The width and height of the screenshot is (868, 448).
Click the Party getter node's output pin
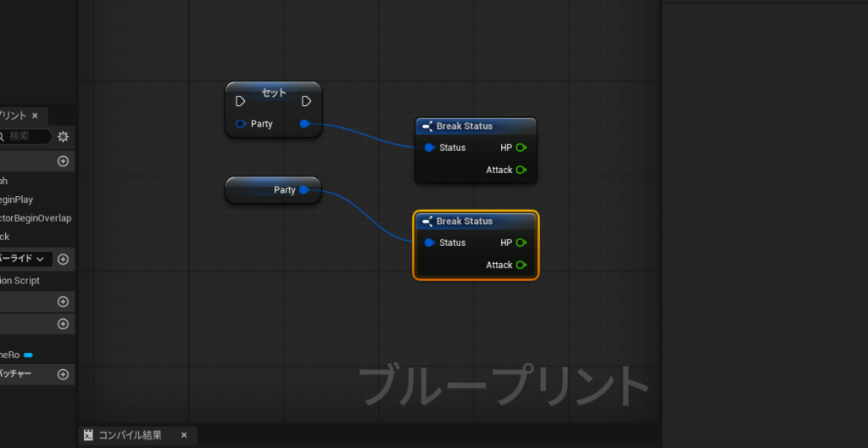(x=303, y=190)
